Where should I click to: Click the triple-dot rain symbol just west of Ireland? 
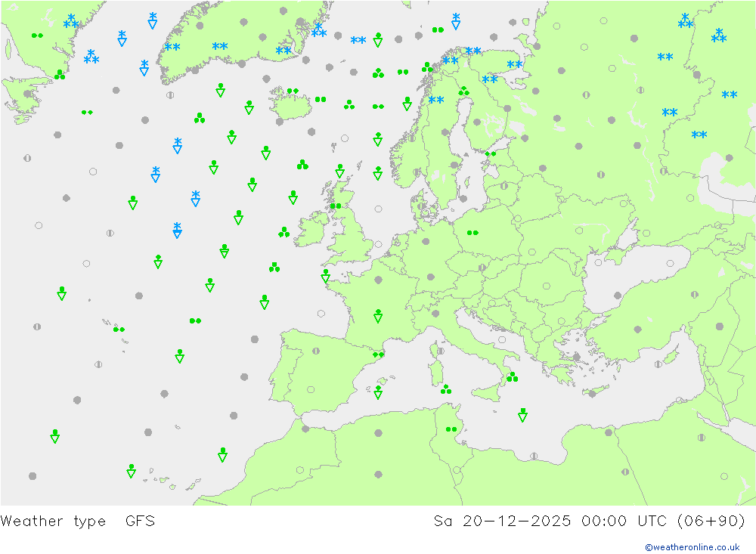coord(284,232)
